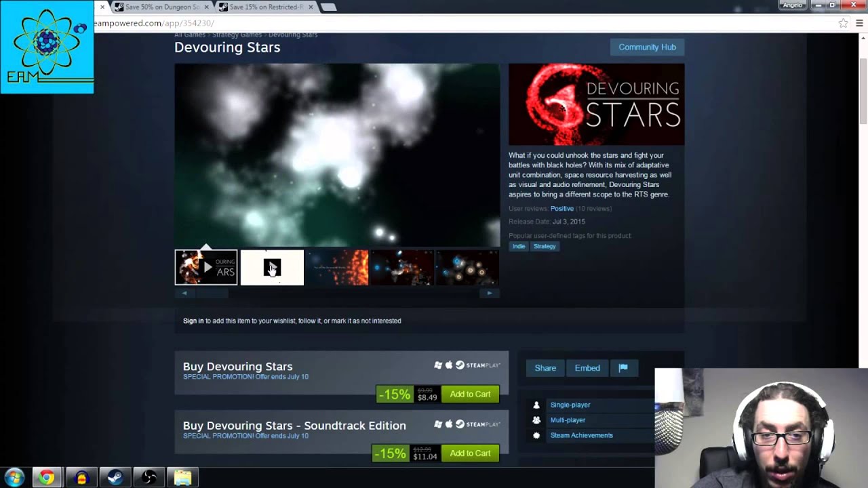Image resolution: width=868 pixels, height=488 pixels.
Task: Click 'All Games' in the breadcrumb
Action: [x=190, y=35]
